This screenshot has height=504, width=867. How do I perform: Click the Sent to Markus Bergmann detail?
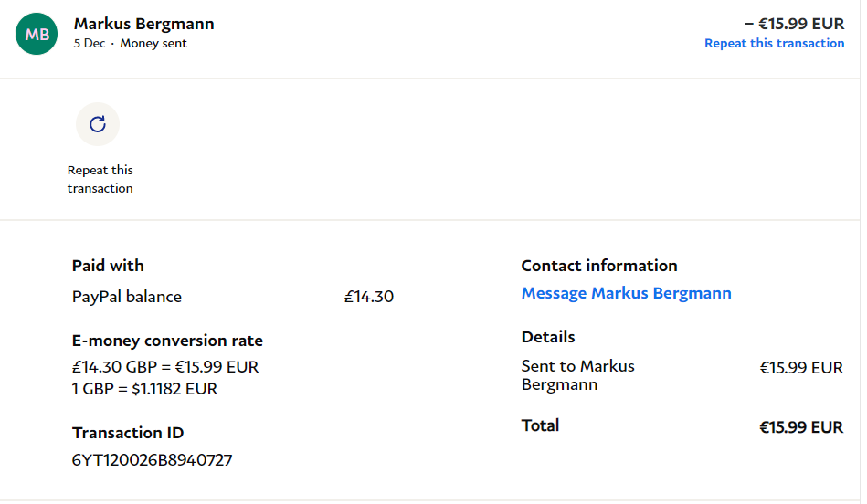click(577, 375)
